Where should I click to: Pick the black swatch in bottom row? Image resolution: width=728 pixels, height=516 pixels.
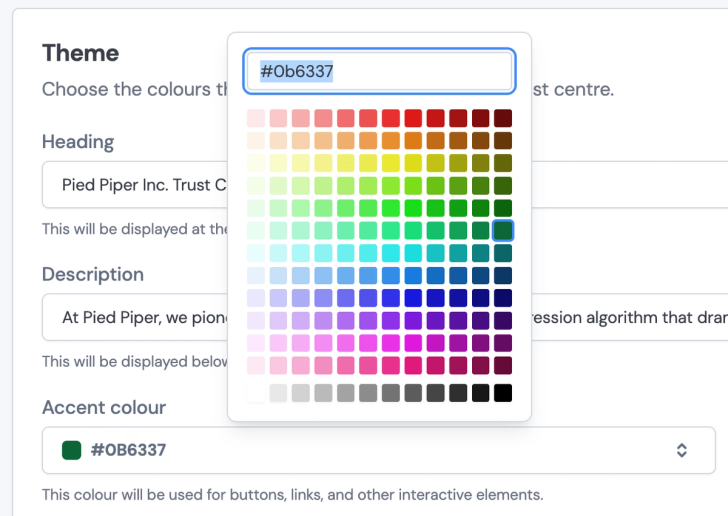(x=503, y=393)
